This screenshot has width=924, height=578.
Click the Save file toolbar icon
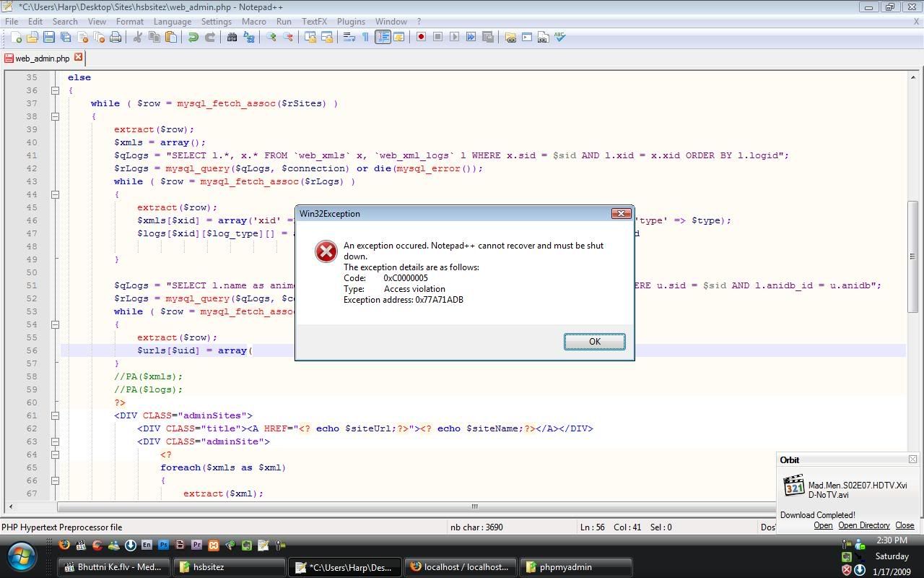point(49,37)
